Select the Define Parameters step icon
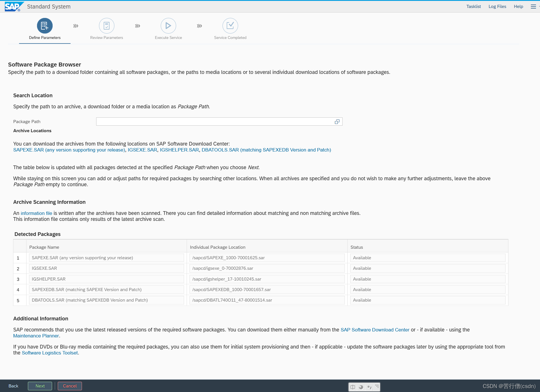 coord(45,26)
